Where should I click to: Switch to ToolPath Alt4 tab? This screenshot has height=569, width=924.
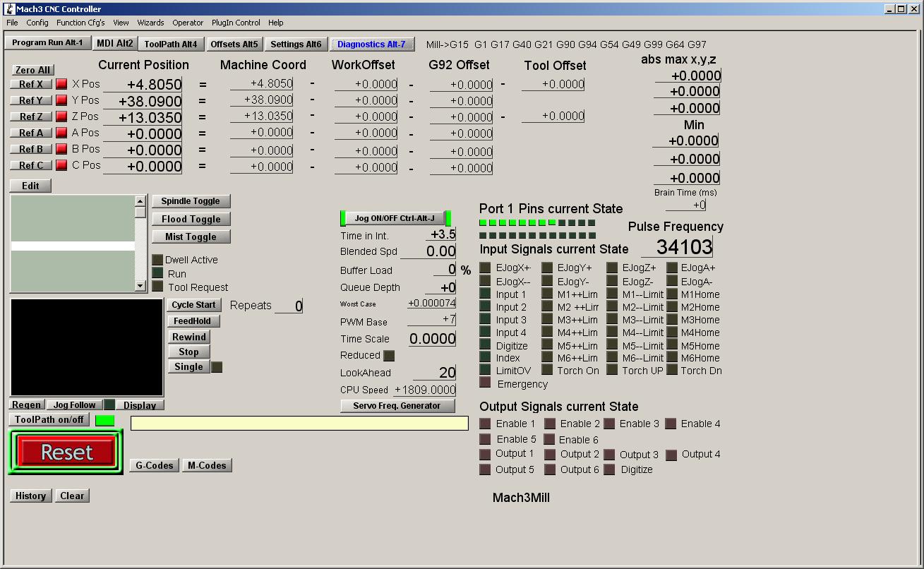tap(171, 44)
